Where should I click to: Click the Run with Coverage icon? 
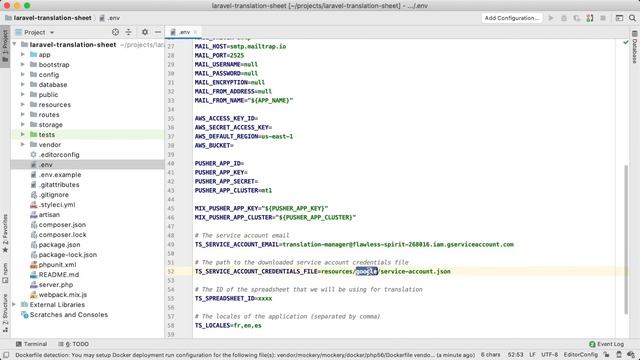click(576, 18)
